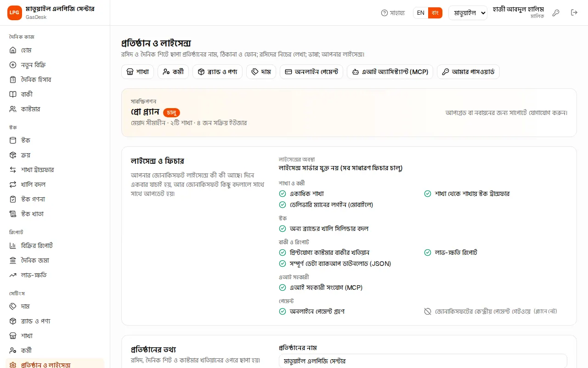The image size is (588, 368).
Task: Click the সাহায্য help link
Action: pos(393,13)
